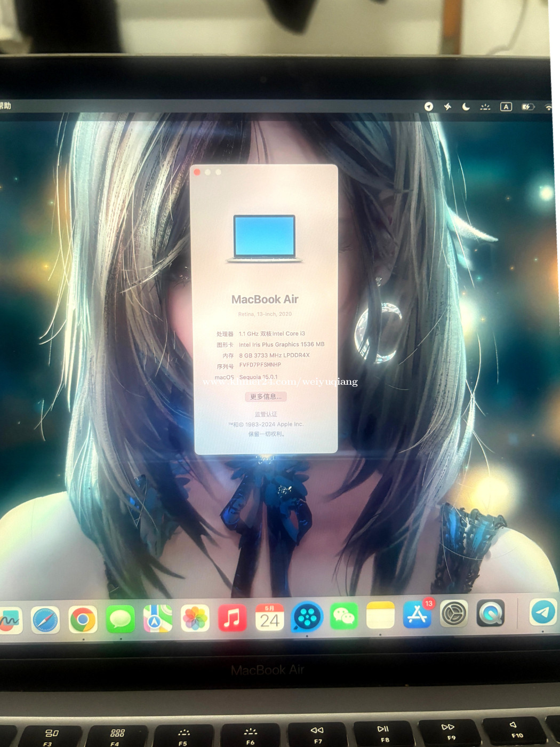Open the Photos app in the Dock

point(195,618)
